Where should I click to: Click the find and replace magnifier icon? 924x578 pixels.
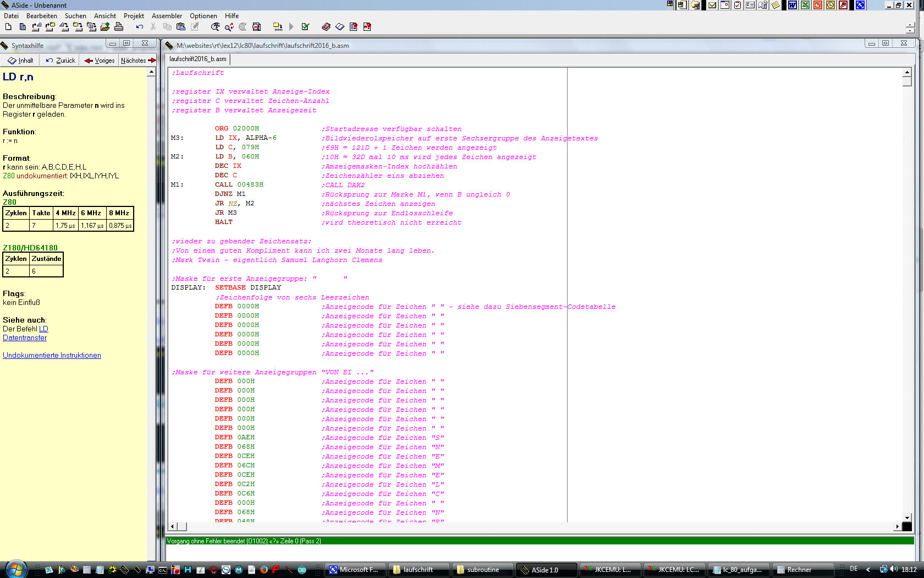click(x=229, y=26)
